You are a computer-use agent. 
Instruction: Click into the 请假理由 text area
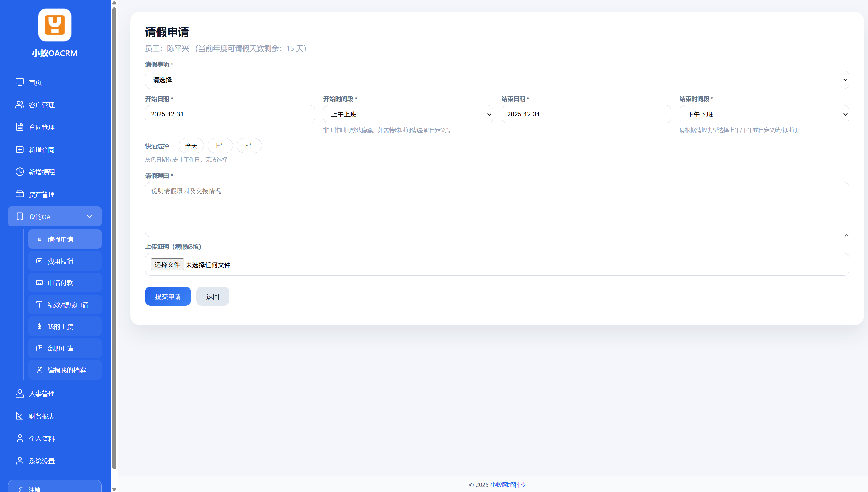point(497,209)
